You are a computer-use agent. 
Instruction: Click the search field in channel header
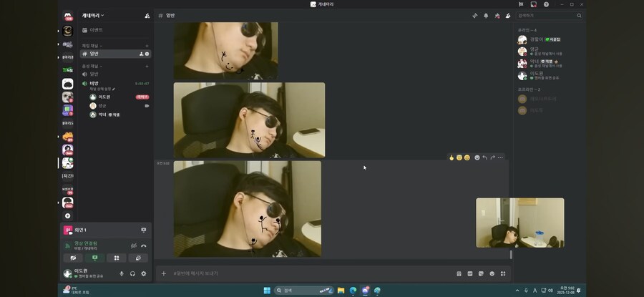pyautogui.click(x=550, y=16)
